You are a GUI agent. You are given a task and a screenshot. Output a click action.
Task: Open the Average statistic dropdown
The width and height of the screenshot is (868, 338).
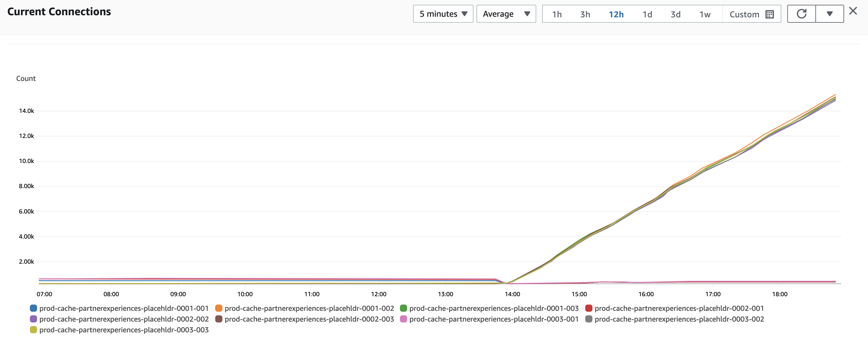(506, 14)
